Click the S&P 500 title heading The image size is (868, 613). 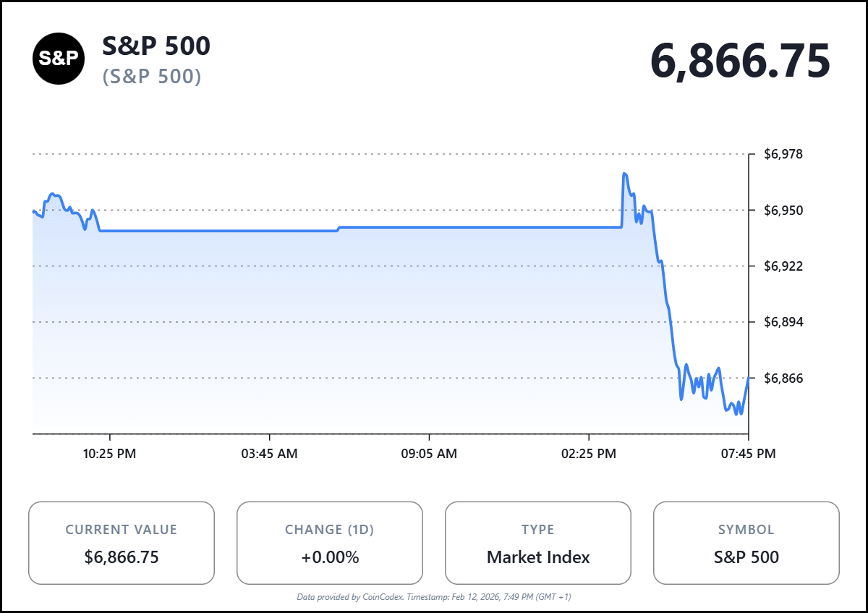(156, 46)
